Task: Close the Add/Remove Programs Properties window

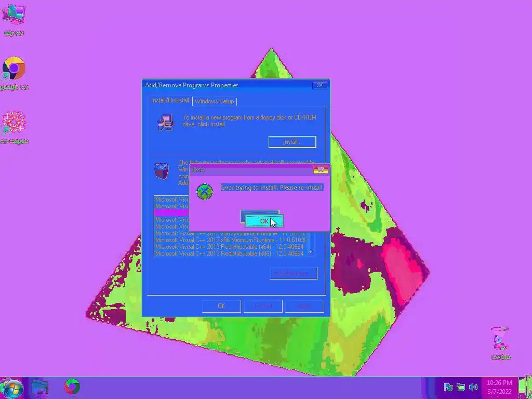Action: 320,85
